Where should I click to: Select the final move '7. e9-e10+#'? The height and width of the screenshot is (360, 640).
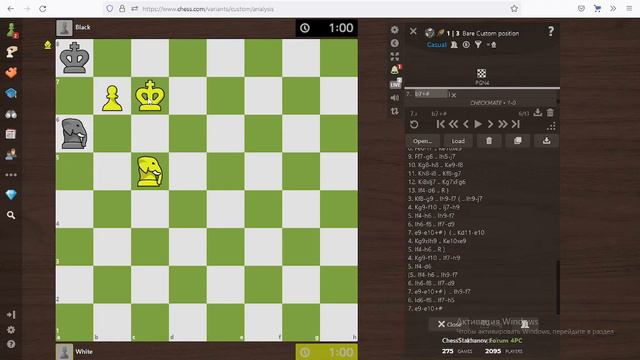click(425, 309)
